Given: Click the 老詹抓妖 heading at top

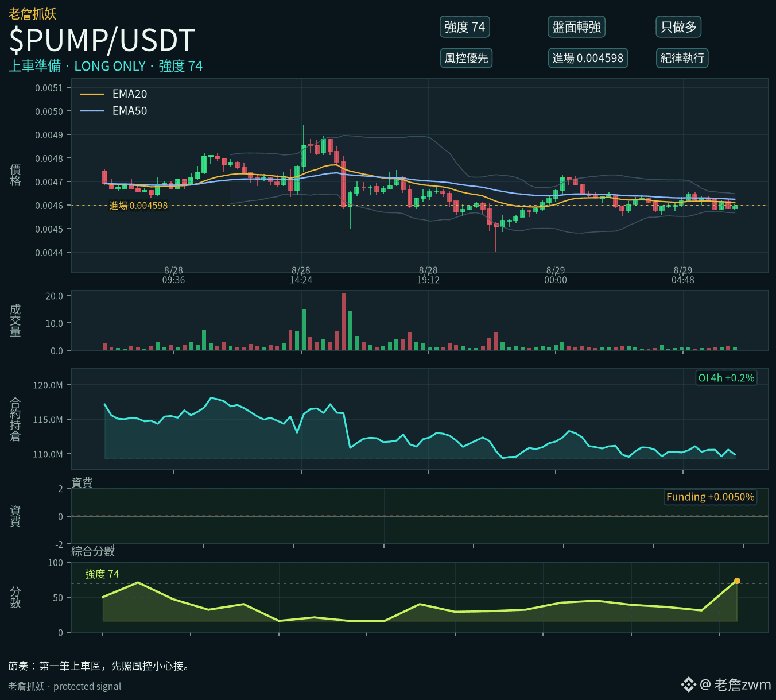Looking at the screenshot, I should [x=32, y=14].
